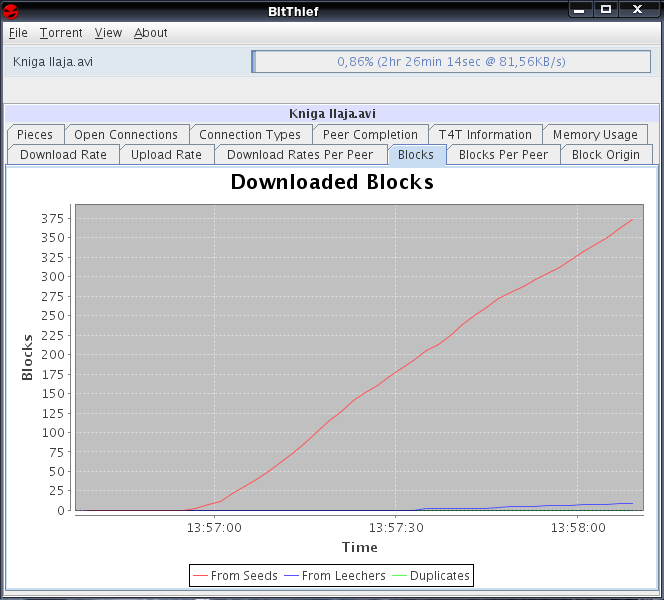Click the end of the red seeds line
This screenshot has height=600, width=664.
coord(632,219)
